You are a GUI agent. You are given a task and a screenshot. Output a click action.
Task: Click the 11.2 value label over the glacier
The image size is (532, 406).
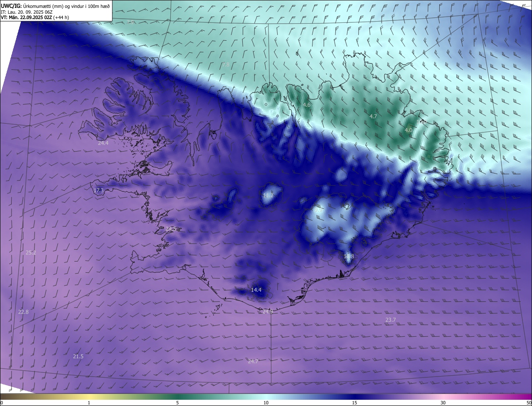coord(268,195)
